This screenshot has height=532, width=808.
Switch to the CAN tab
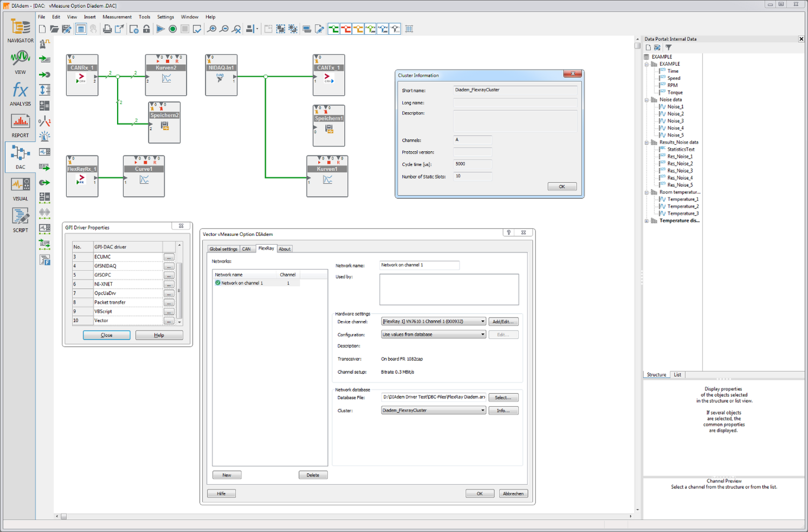[x=246, y=249]
